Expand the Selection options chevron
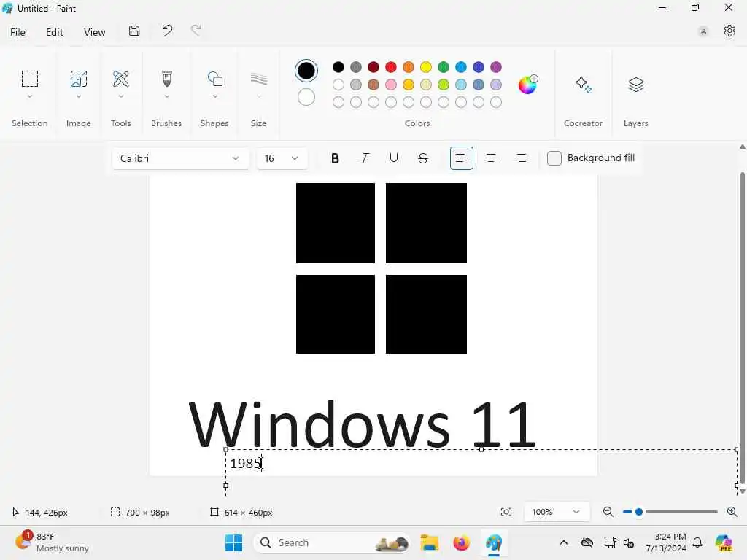747x560 pixels. tap(29, 96)
